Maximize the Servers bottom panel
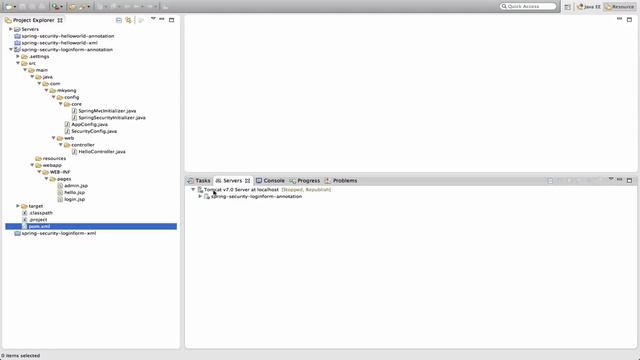 [629, 180]
